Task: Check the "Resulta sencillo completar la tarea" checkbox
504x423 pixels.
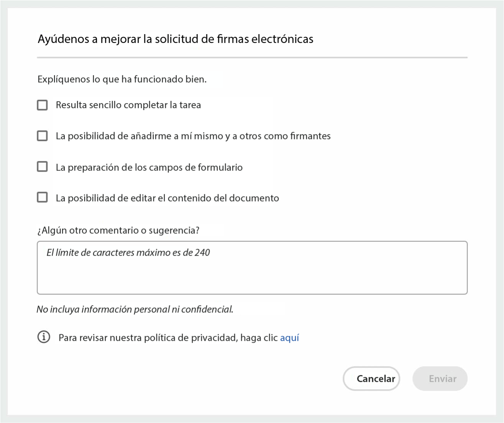Action: pos(42,105)
